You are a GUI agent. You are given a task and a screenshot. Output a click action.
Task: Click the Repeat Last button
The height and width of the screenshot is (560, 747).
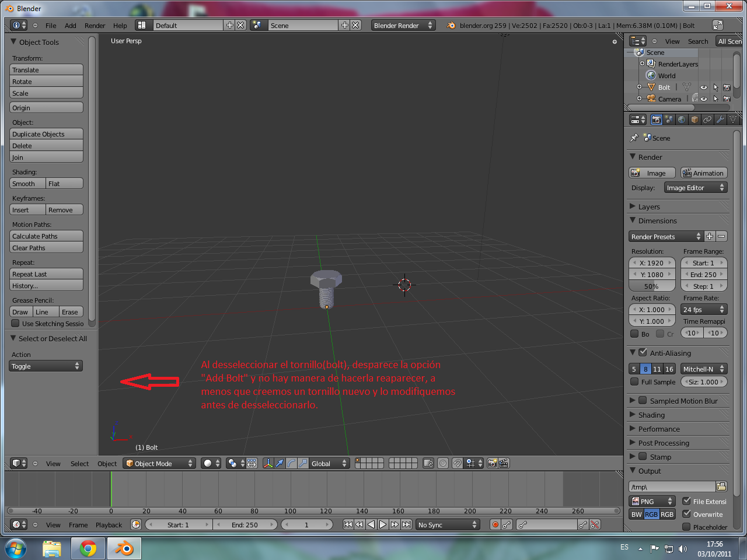pos(47,274)
